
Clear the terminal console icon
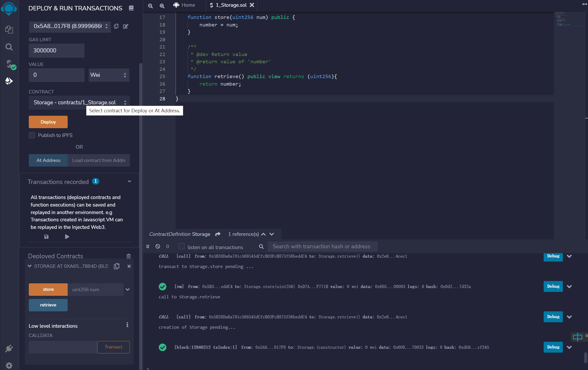[158, 246]
